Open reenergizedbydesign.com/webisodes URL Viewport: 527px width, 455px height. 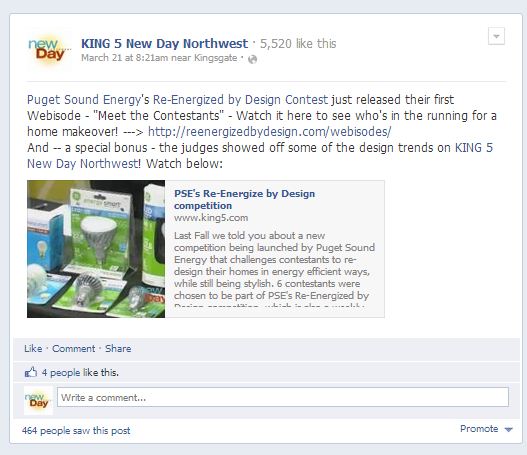coord(270,132)
